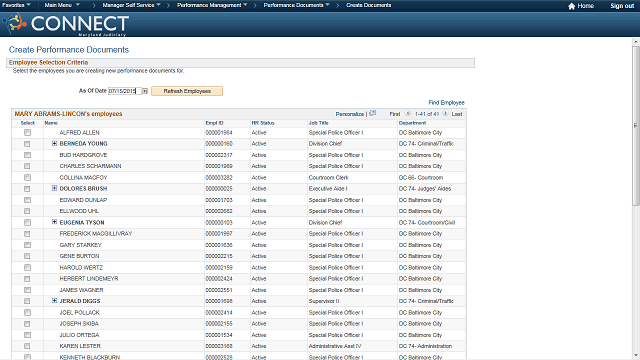This screenshot has height=360, width=640.
Task: Open the Main Menu dropdown
Action: pos(62,5)
